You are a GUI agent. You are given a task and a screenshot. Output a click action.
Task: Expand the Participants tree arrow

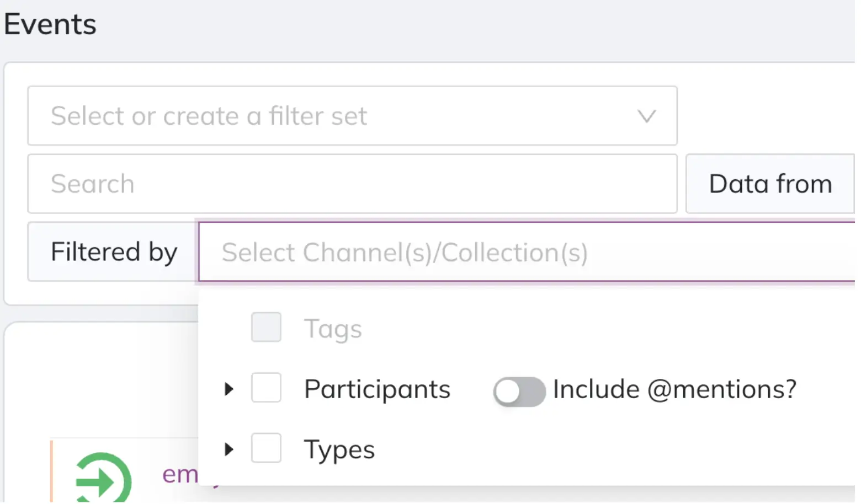pos(229,389)
